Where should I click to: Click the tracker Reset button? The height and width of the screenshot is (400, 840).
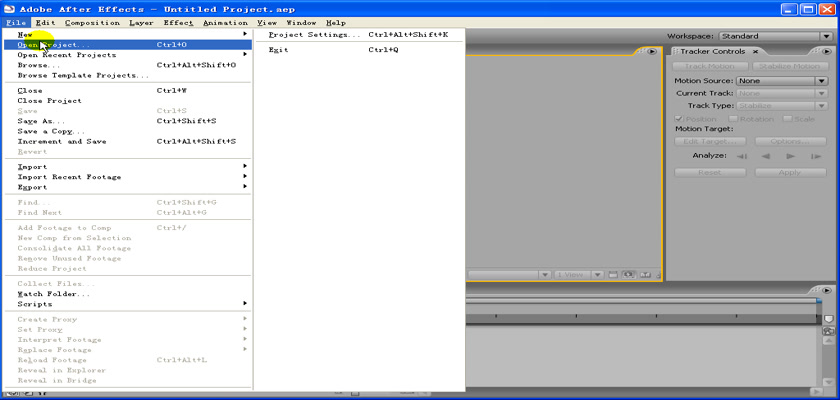(x=710, y=172)
